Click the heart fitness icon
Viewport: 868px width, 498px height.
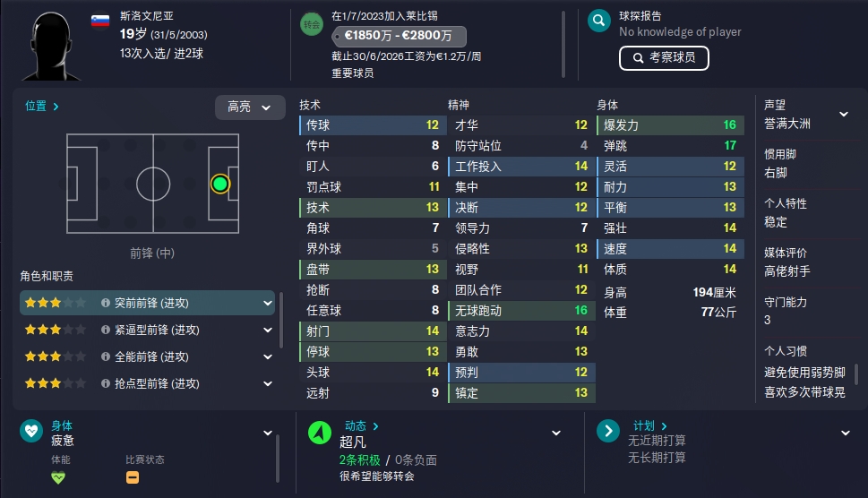(x=31, y=431)
